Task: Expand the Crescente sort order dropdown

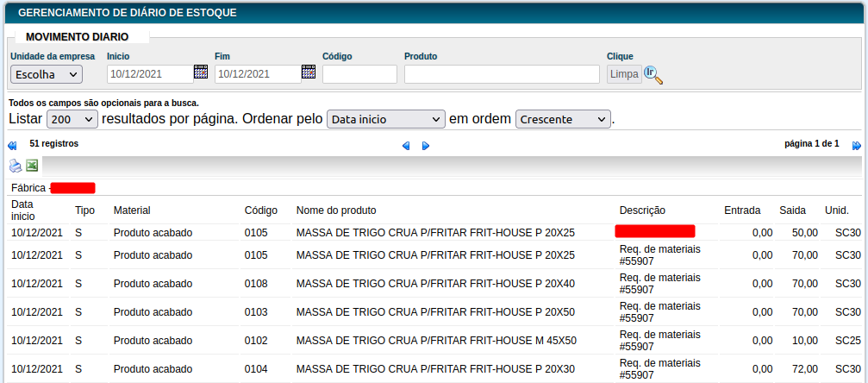Action: coord(562,119)
